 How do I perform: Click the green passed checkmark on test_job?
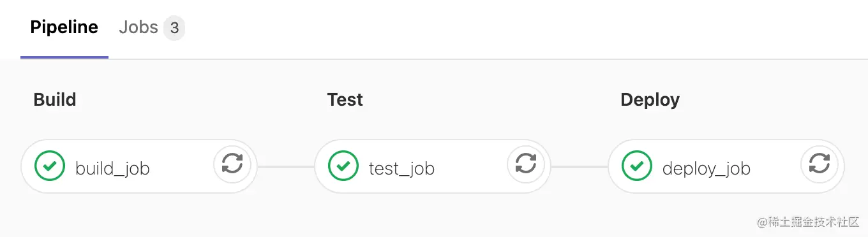[343, 166]
